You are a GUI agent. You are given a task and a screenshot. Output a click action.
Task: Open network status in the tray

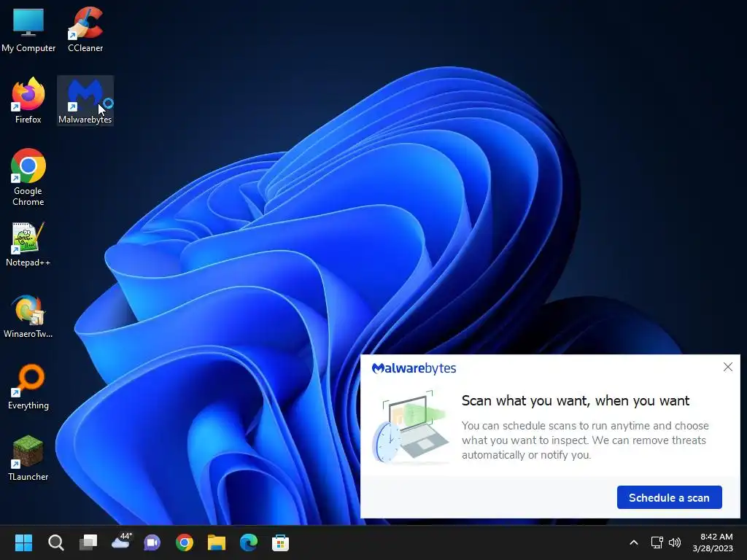tap(657, 542)
